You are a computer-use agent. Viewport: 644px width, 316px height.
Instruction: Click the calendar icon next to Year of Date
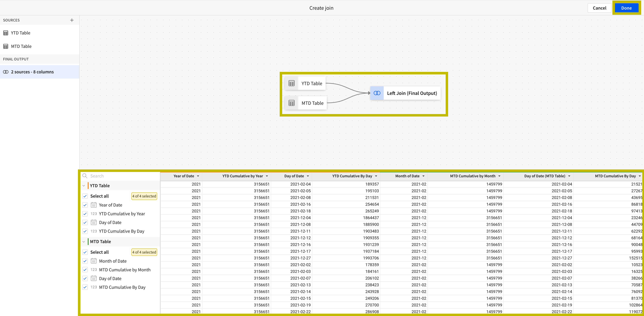[94, 205]
